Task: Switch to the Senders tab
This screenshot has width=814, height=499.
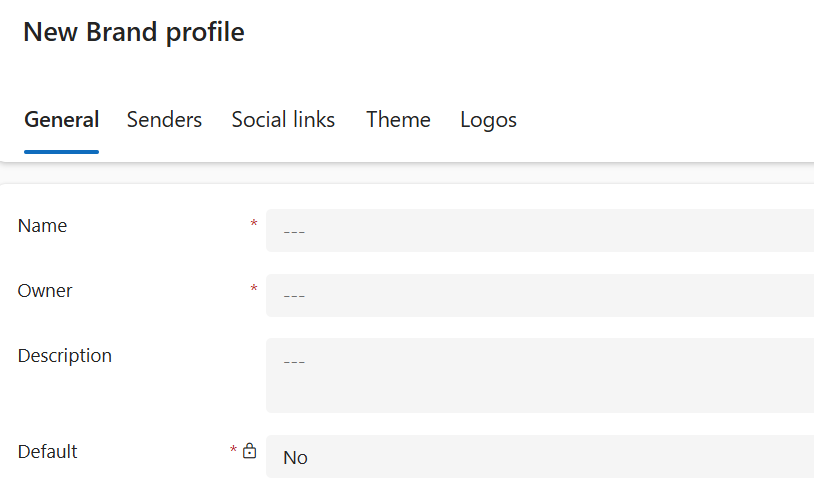Action: point(164,120)
